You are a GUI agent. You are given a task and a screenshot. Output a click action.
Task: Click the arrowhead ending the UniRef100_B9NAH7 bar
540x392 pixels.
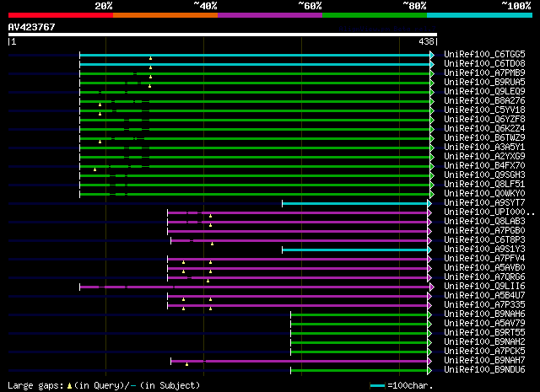tap(429, 361)
